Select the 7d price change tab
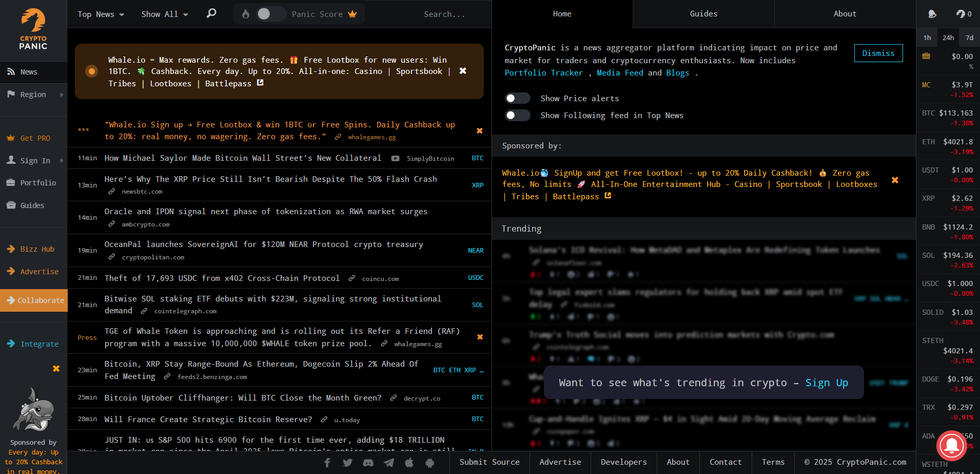 (x=969, y=37)
